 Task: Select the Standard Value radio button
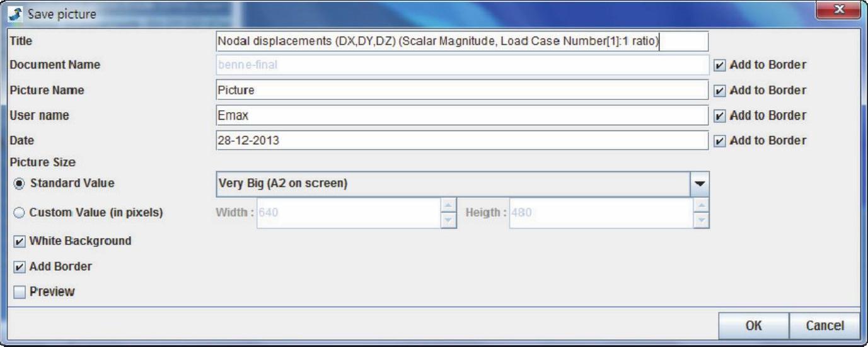[x=19, y=183]
